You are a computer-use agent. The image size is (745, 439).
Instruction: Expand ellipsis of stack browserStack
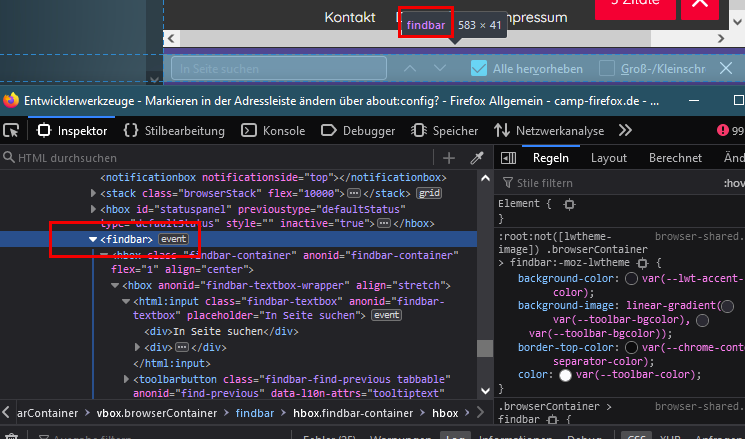[353, 193]
